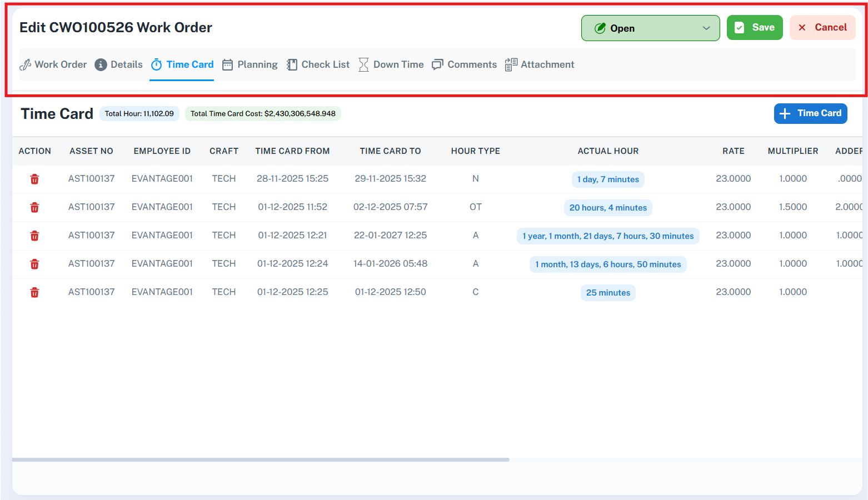
Task: Go to the Attachment tab
Action: pos(540,65)
